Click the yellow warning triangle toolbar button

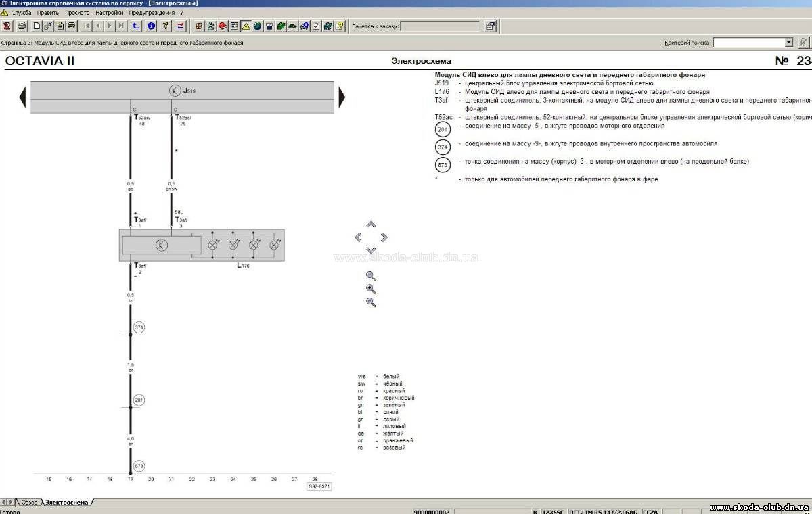pyautogui.click(x=246, y=26)
